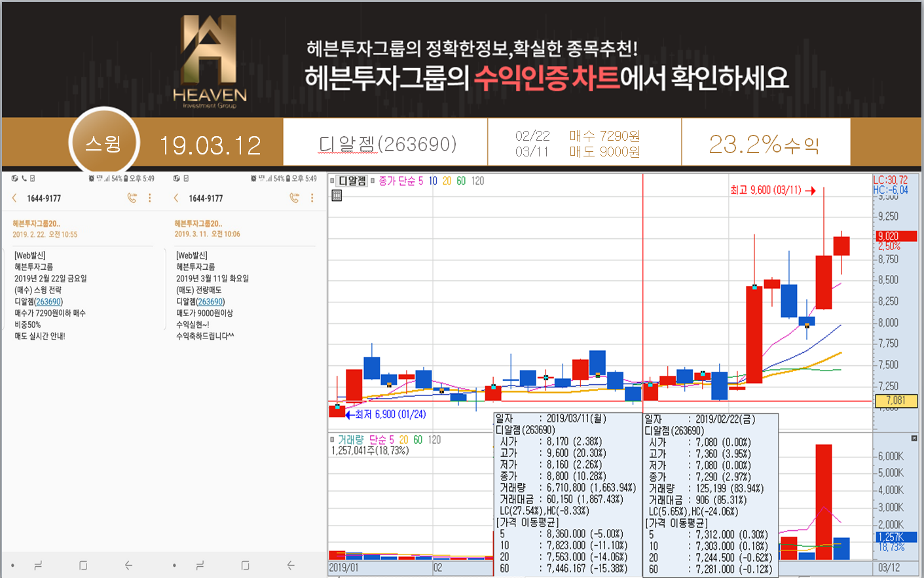Click the large red volume bar
Image resolution: width=924 pixels, height=578 pixels.
pos(824,502)
